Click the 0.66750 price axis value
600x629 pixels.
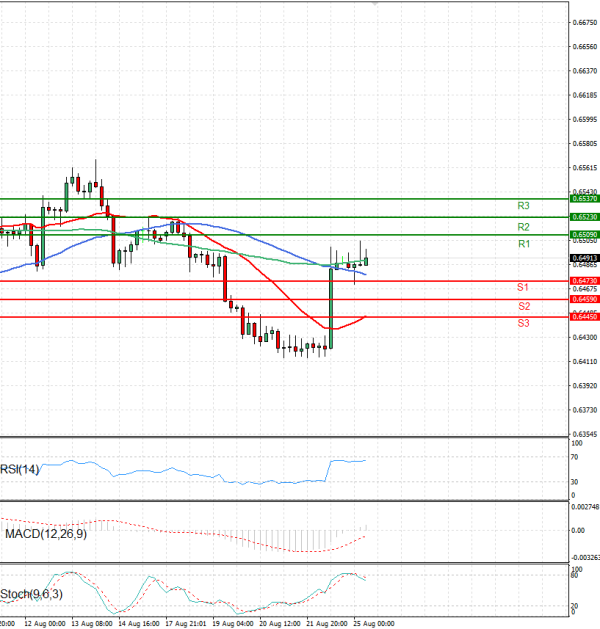point(585,23)
